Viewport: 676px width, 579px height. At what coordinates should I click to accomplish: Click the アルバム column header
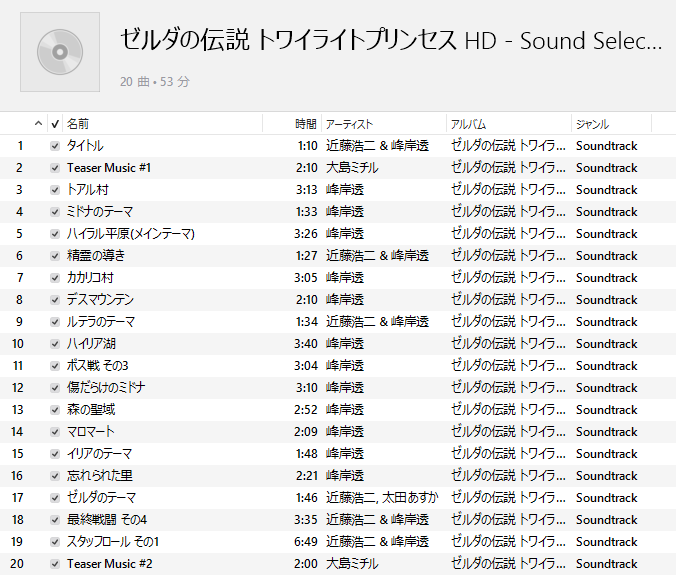pyautogui.click(x=469, y=124)
